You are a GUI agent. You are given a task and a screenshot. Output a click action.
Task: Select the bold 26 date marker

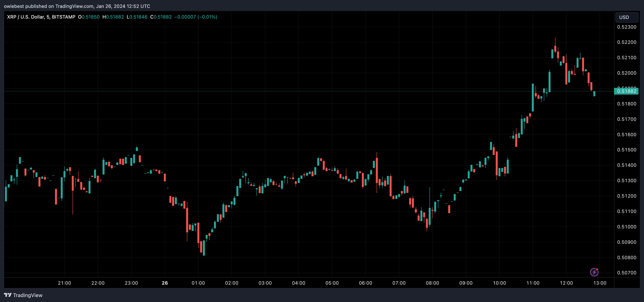tap(165, 283)
